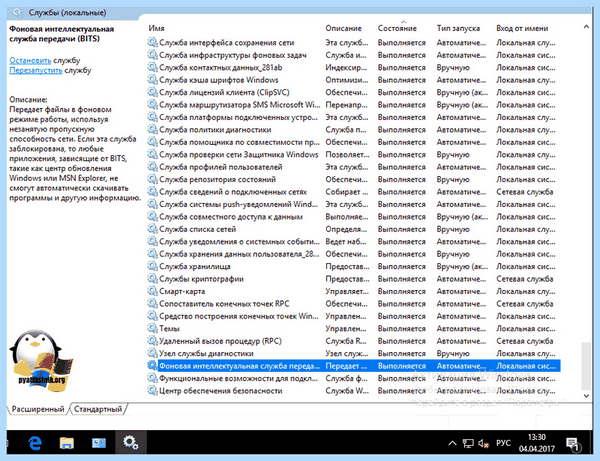Select Удаленный вызов процедур (RPC) row

coord(354,341)
